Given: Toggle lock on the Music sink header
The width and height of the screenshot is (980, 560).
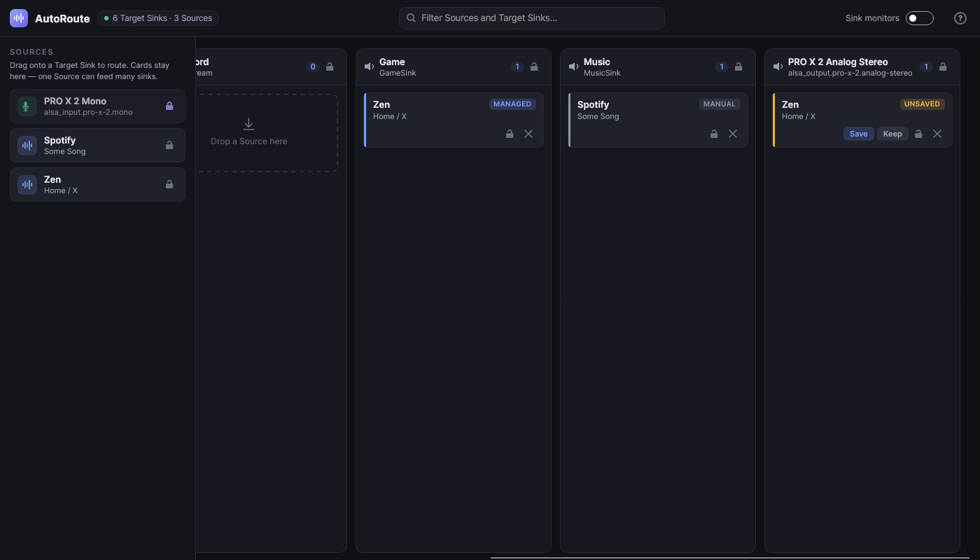Looking at the screenshot, I should click(x=738, y=67).
